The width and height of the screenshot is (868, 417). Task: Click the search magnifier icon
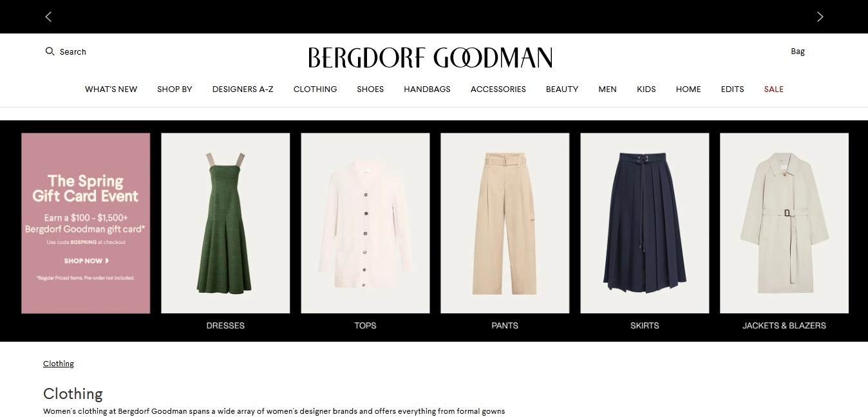coord(50,51)
